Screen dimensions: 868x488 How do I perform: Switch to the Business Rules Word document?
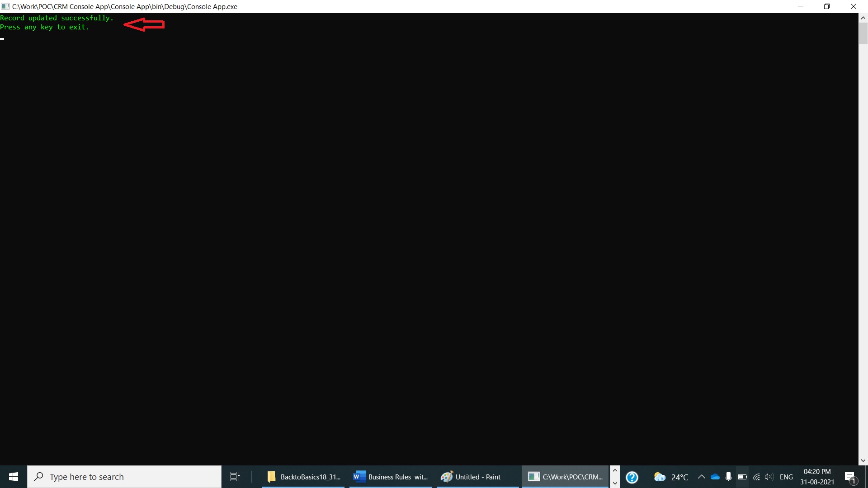click(x=391, y=477)
